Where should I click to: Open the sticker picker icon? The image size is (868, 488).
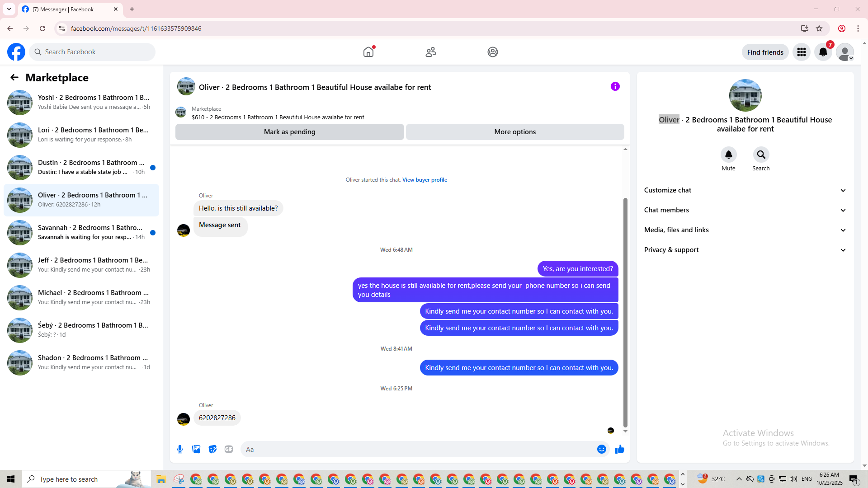pos(212,449)
